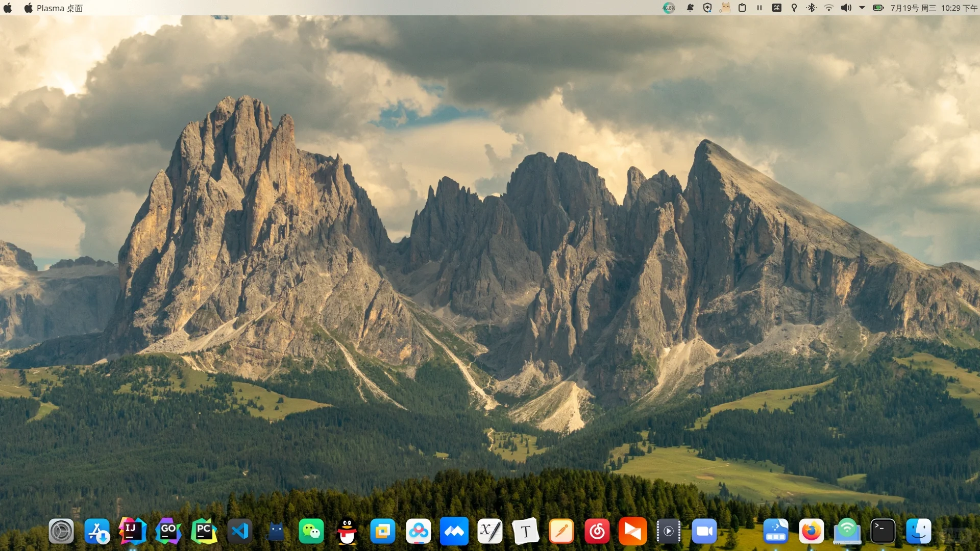The image size is (980, 551).
Task: Open Visual Studio Code from the dock
Action: [x=239, y=531]
